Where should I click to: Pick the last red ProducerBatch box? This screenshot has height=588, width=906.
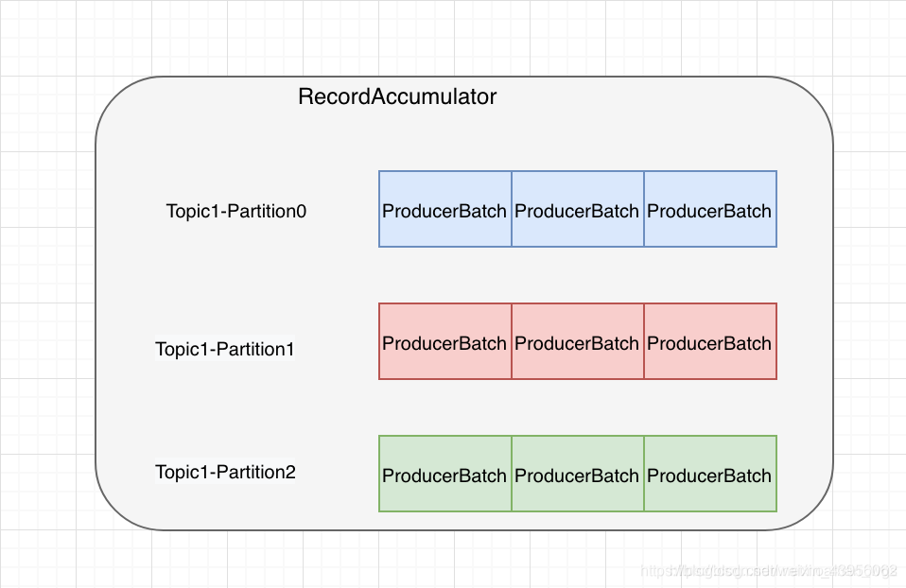(709, 342)
